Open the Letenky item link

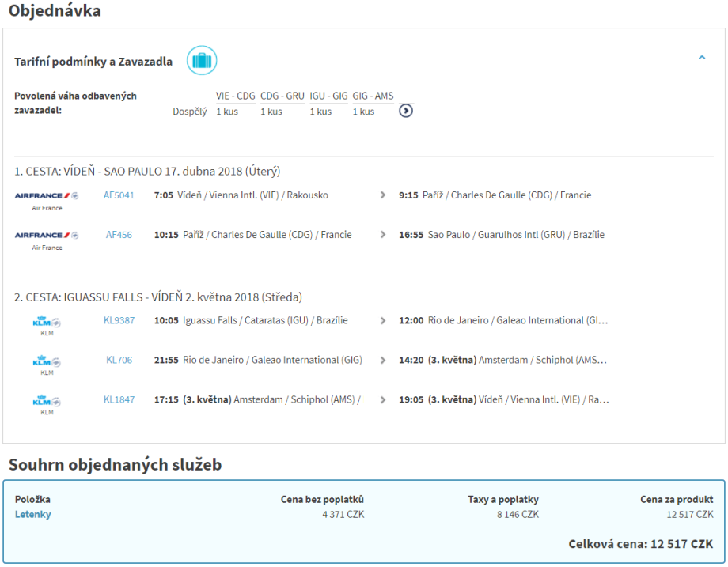(x=33, y=515)
